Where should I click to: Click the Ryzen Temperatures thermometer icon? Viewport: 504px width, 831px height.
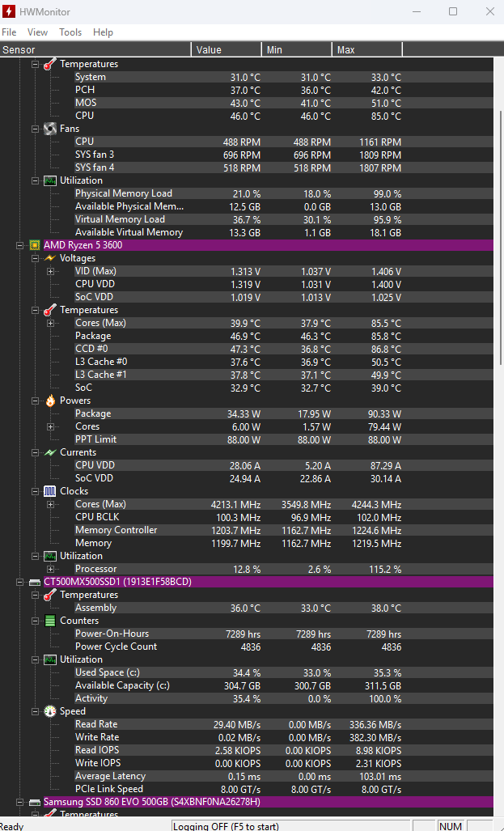click(50, 310)
